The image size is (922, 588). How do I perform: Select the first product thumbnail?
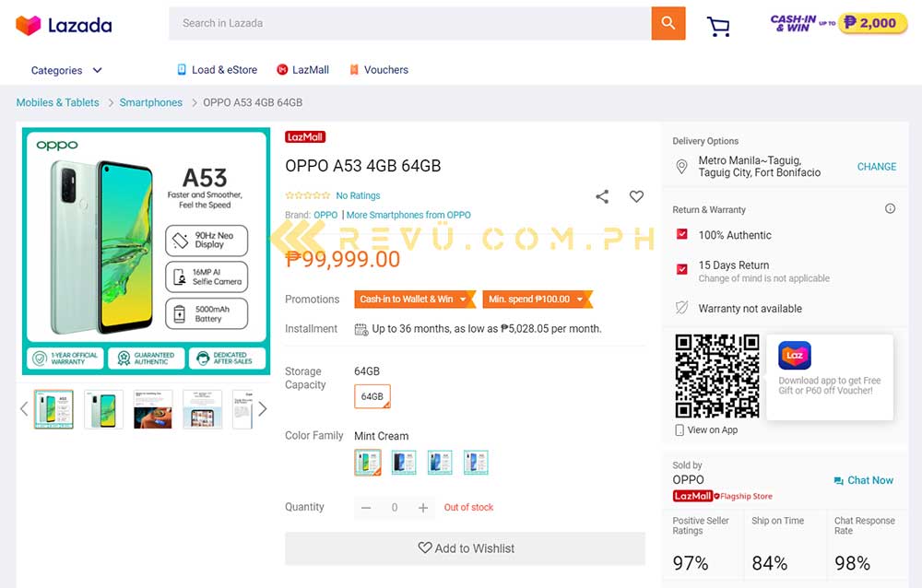53,409
